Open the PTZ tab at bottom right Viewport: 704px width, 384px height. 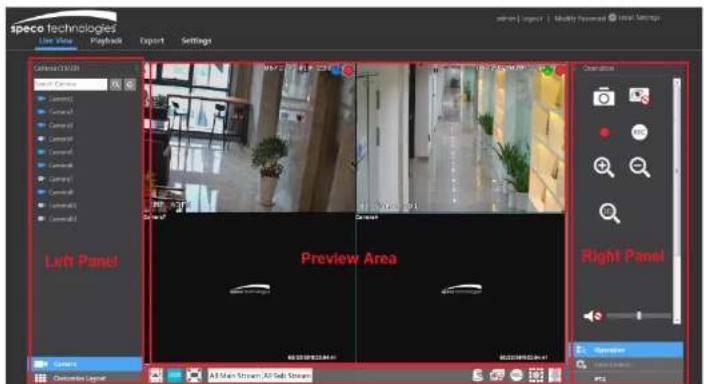629,378
